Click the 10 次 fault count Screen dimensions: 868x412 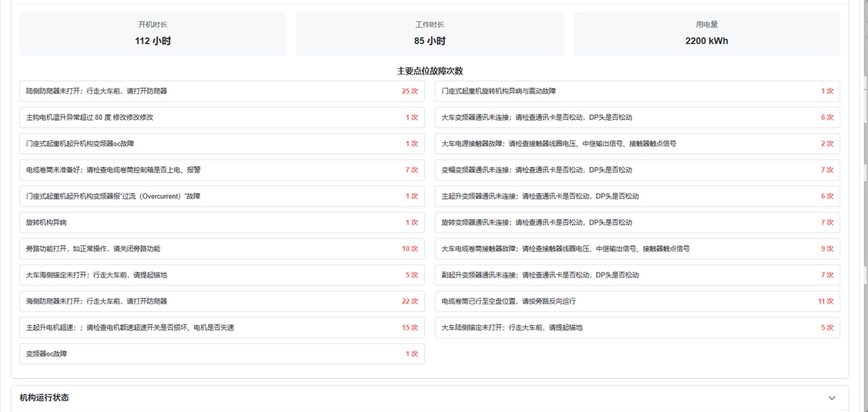pyautogui.click(x=409, y=249)
